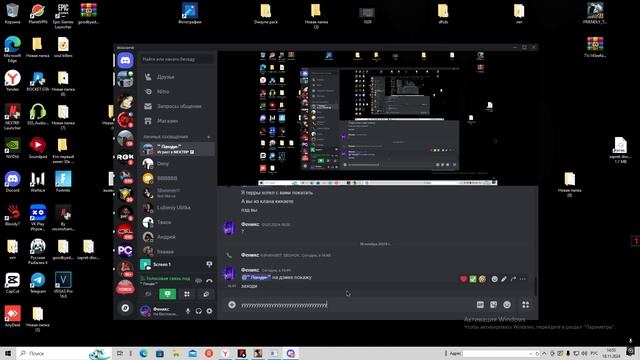Open Epic Games Launcher desktop shortcut

[x=63, y=16]
